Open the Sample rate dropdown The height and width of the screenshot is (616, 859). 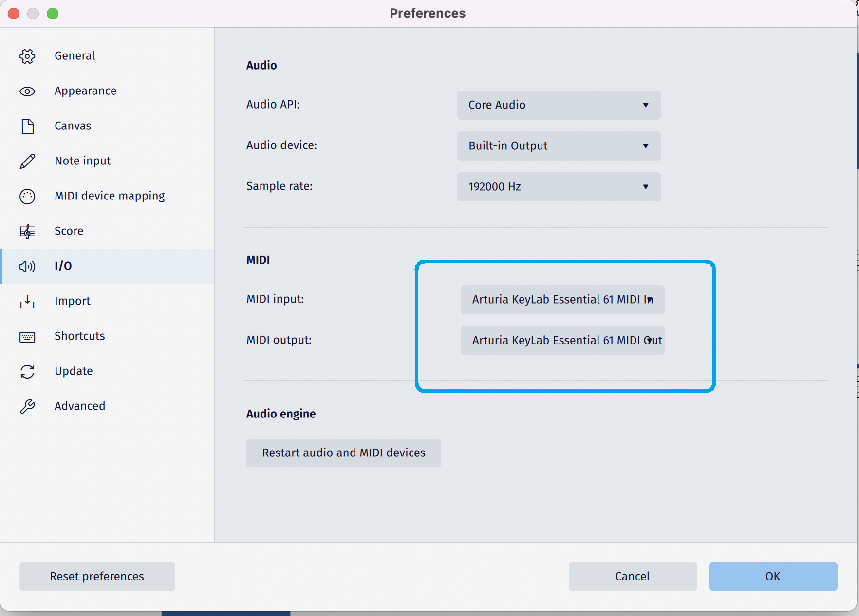click(558, 186)
